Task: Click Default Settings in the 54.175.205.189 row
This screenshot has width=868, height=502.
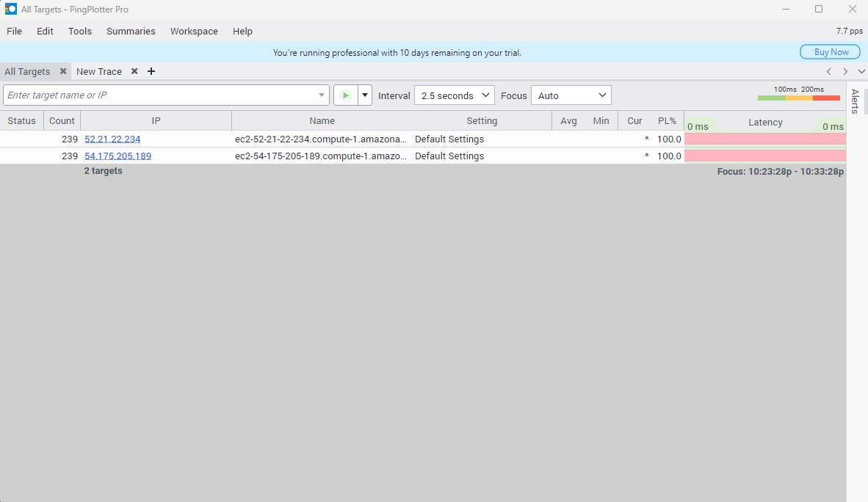Action: (x=449, y=156)
